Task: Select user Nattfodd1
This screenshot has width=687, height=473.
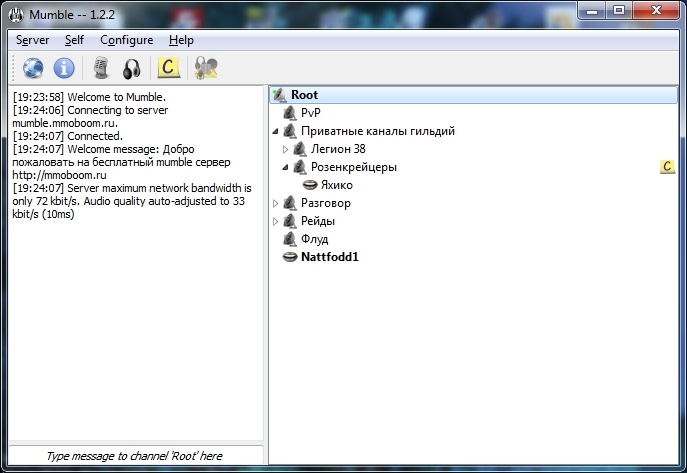Action: pyautogui.click(x=329, y=257)
